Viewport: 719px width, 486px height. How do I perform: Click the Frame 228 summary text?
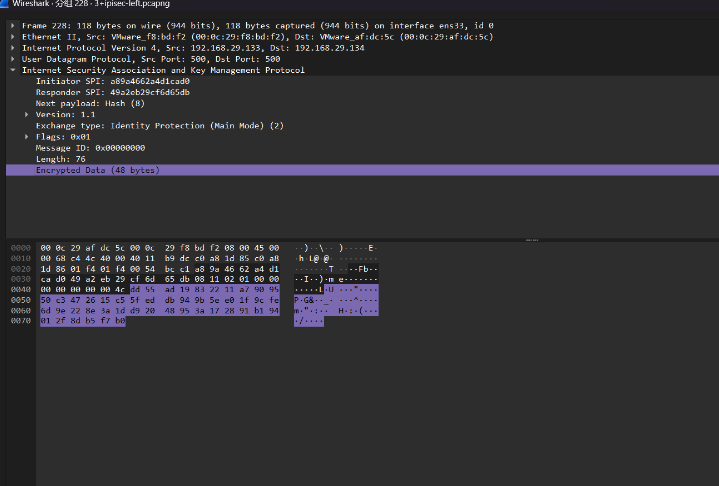point(258,26)
